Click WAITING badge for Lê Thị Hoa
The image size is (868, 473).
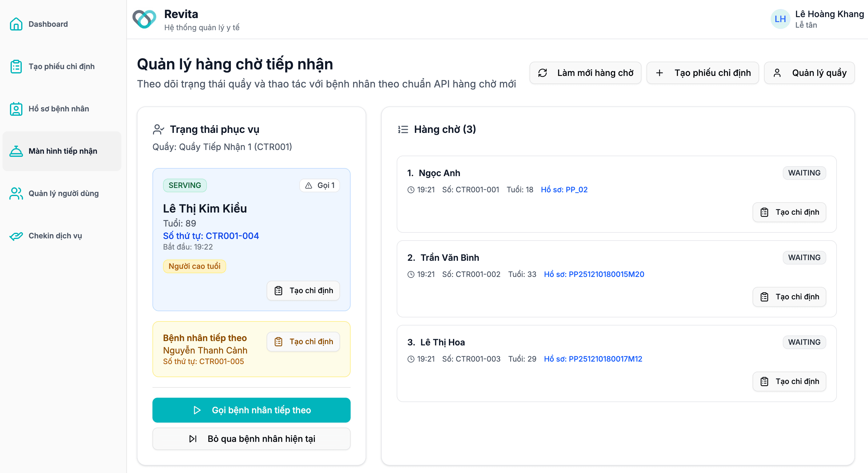804,342
